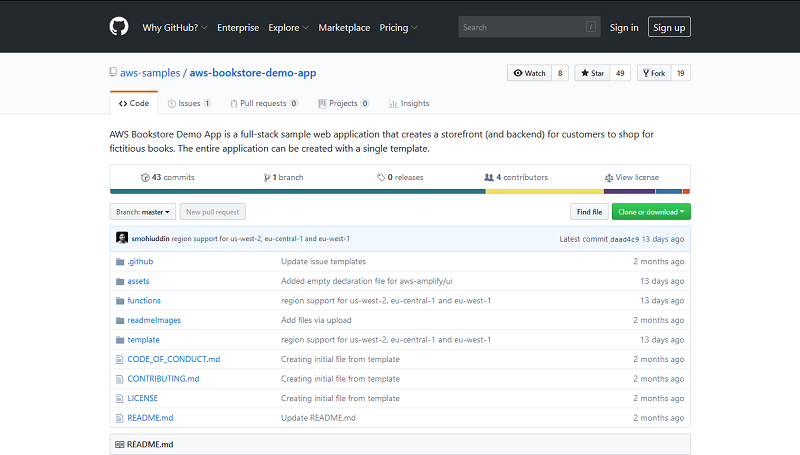Click the contributors people icon
The width and height of the screenshot is (800, 455).
tap(489, 178)
